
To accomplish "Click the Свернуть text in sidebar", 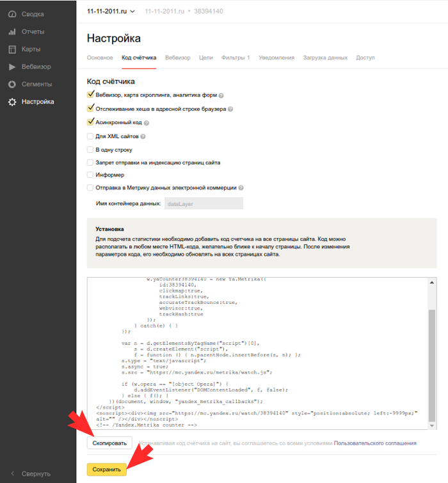I will (36, 474).
